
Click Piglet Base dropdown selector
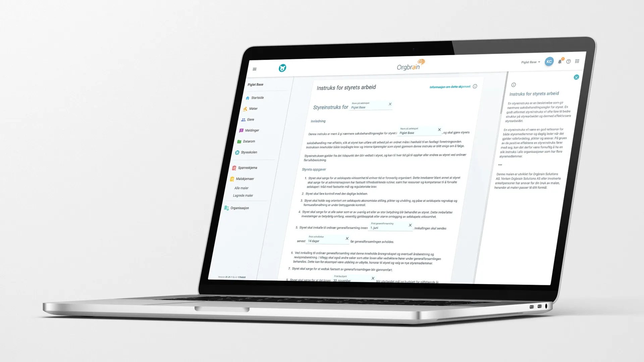click(528, 61)
